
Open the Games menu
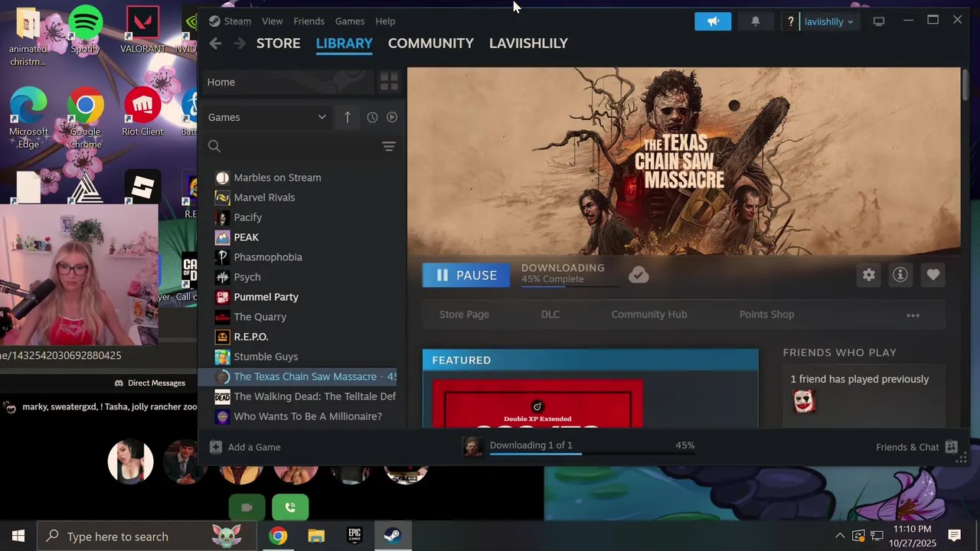tap(350, 21)
